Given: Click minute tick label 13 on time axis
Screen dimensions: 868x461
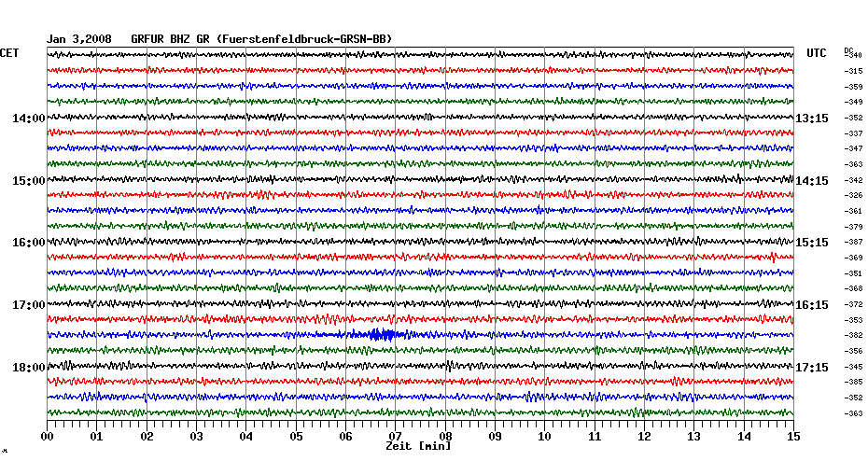Looking at the screenshot, I should pyautogui.click(x=694, y=436).
